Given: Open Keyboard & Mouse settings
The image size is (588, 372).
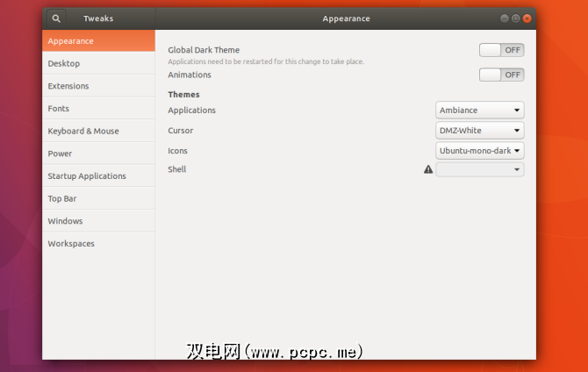Looking at the screenshot, I should (x=98, y=131).
